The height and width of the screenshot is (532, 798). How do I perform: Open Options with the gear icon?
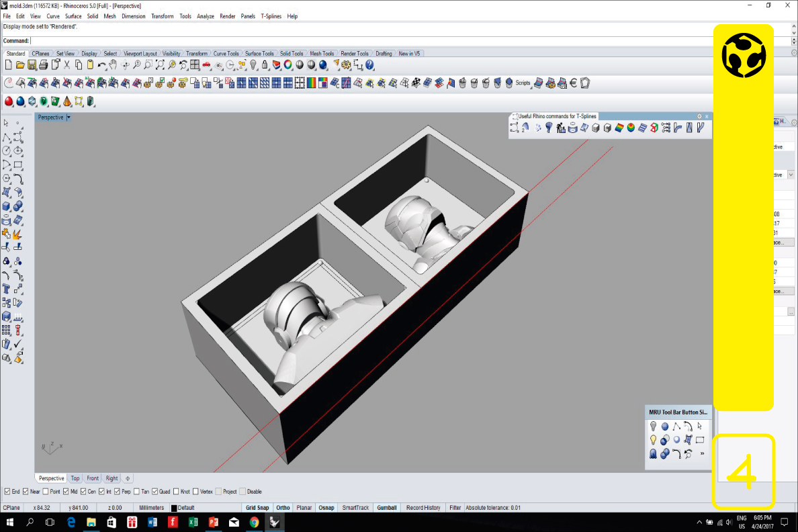click(x=347, y=65)
